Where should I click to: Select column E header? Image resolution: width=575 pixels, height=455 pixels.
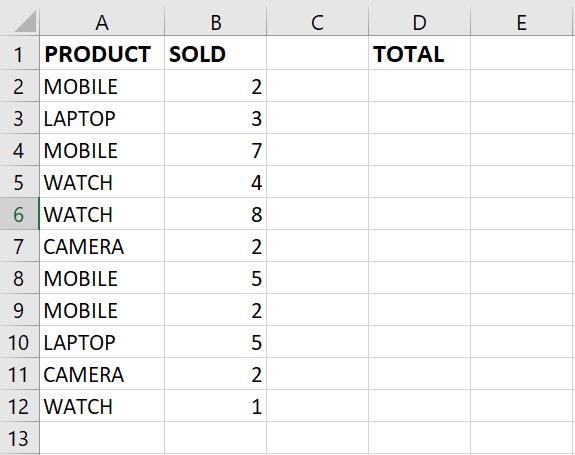(x=521, y=22)
